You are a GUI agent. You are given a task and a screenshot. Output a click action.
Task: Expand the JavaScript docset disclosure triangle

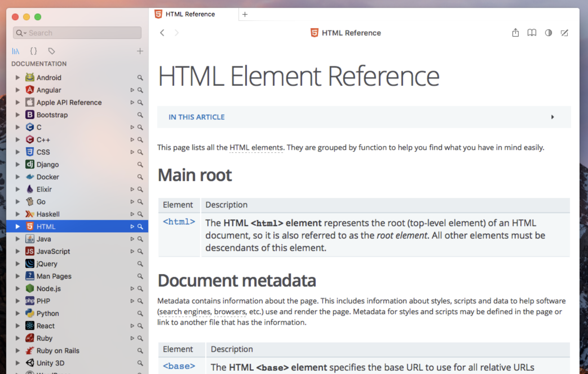17,251
